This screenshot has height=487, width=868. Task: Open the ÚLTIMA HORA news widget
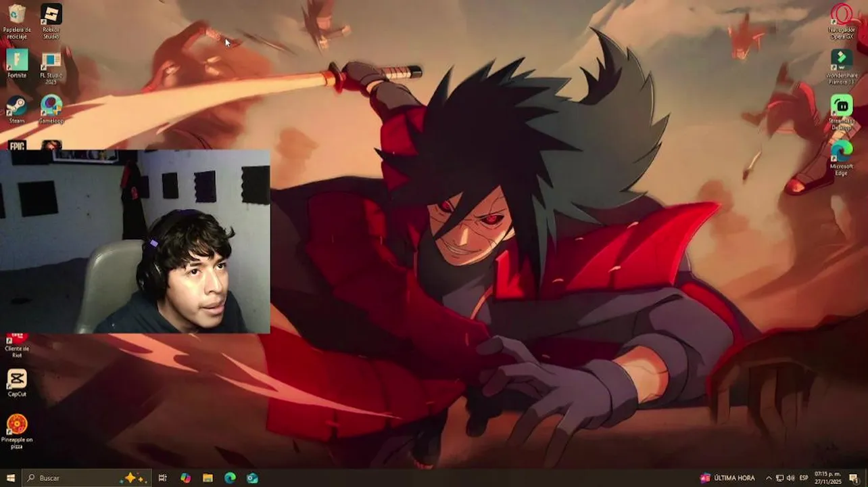tap(727, 478)
